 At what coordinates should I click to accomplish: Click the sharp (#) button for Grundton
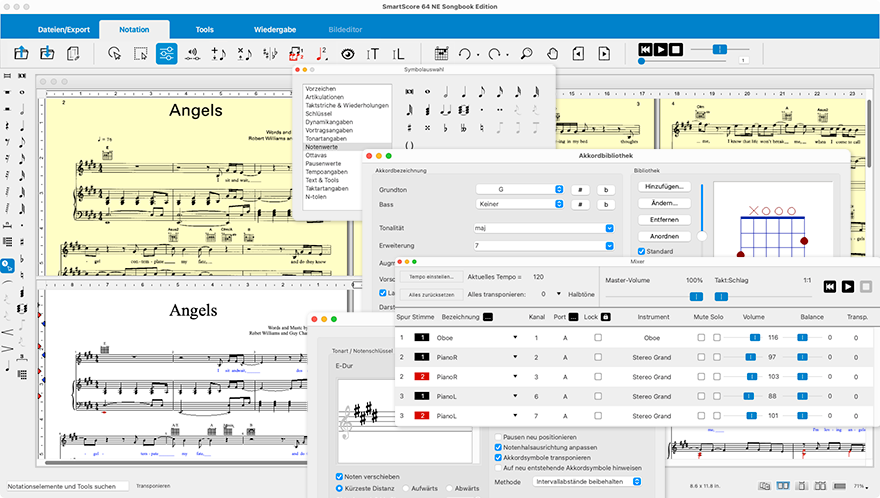click(580, 189)
